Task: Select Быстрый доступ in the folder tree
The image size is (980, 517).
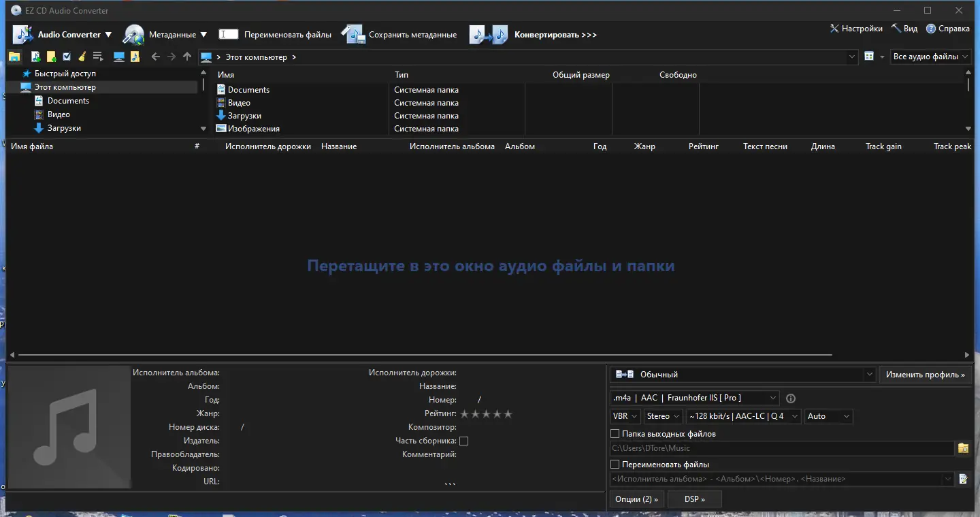Action: [x=65, y=74]
